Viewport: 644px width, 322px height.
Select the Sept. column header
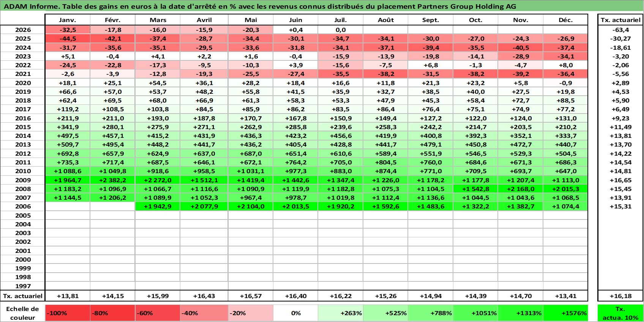click(x=430, y=20)
